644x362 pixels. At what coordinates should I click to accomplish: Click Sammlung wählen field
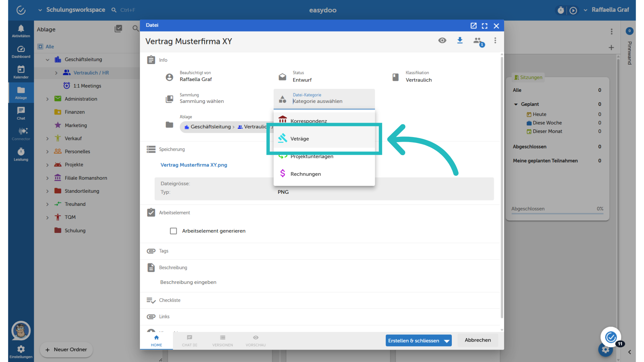tap(202, 101)
